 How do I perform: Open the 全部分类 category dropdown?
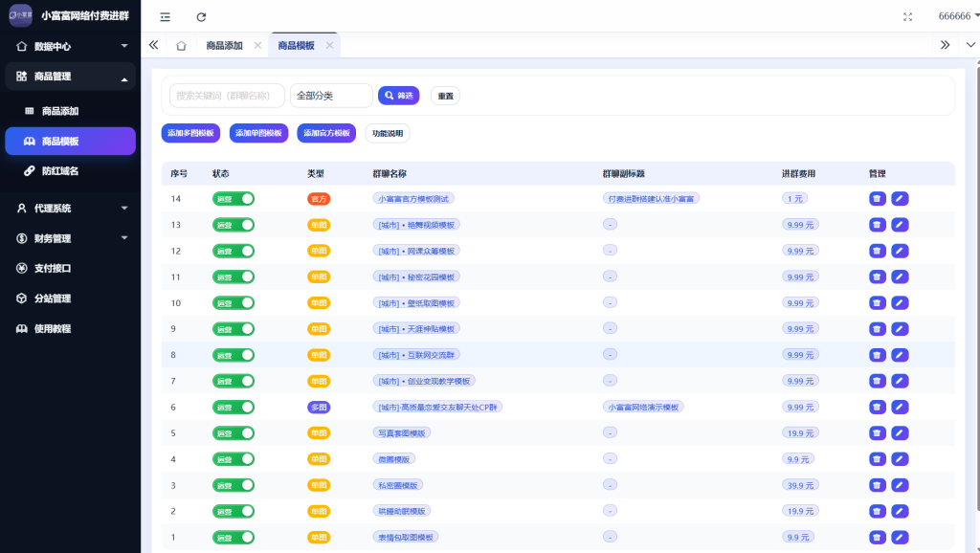(x=331, y=96)
